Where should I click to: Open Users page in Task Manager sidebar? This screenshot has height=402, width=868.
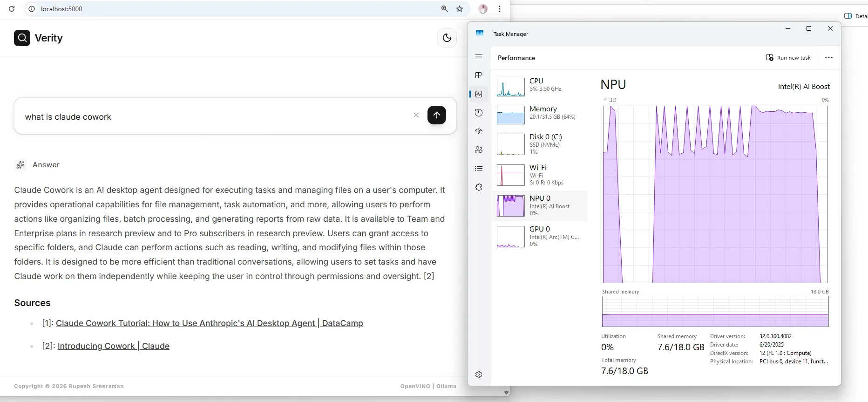pyautogui.click(x=479, y=150)
